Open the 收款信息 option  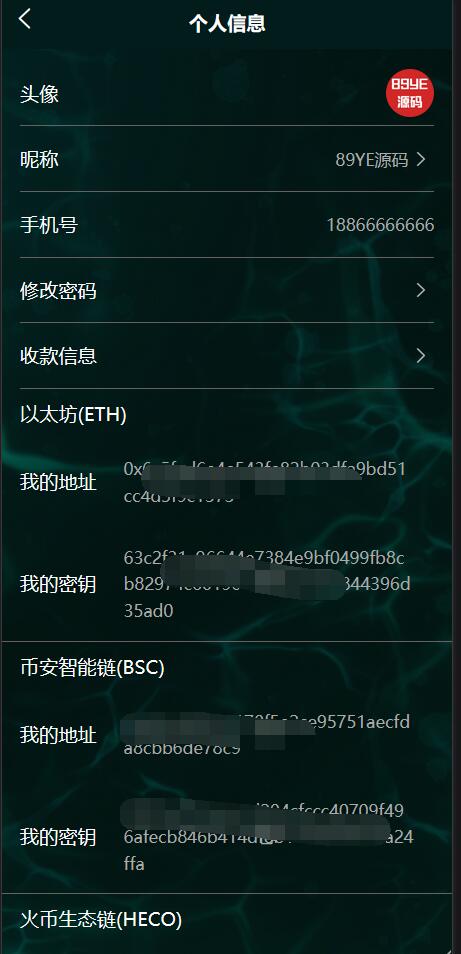pyautogui.click(x=227, y=355)
